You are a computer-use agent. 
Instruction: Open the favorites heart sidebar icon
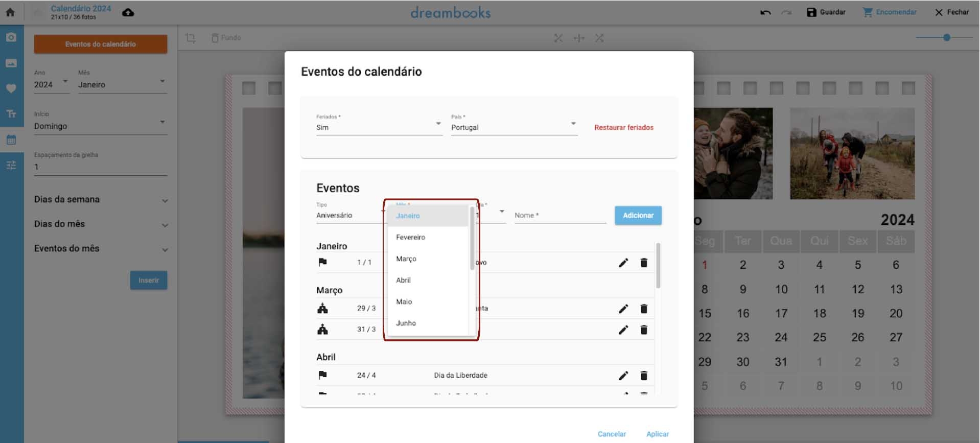click(11, 88)
